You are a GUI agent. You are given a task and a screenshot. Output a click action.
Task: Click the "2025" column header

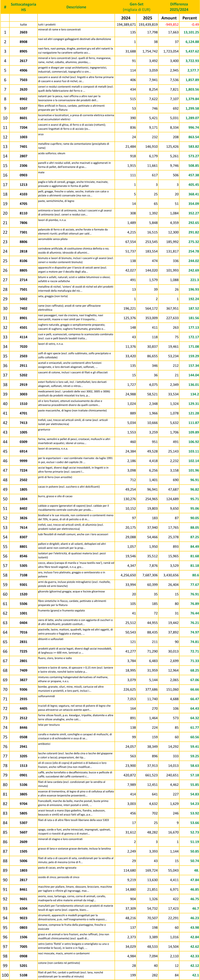147,18
